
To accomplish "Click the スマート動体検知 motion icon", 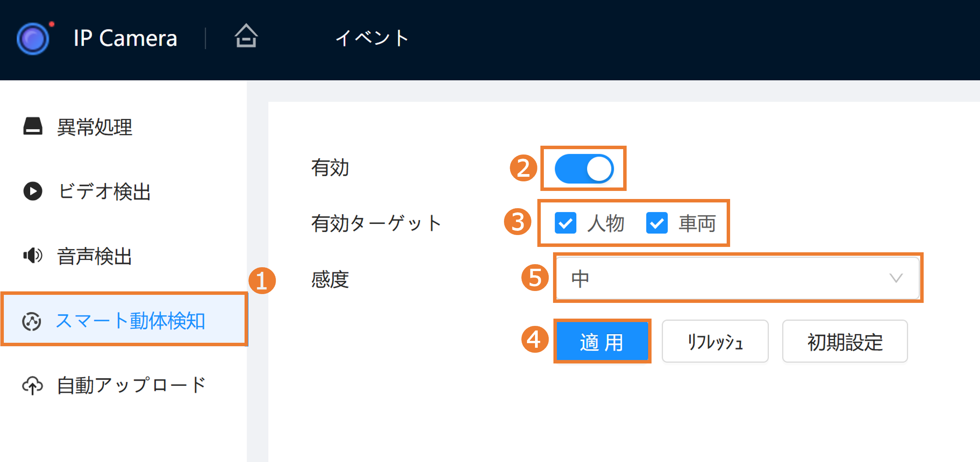I will click(31, 321).
